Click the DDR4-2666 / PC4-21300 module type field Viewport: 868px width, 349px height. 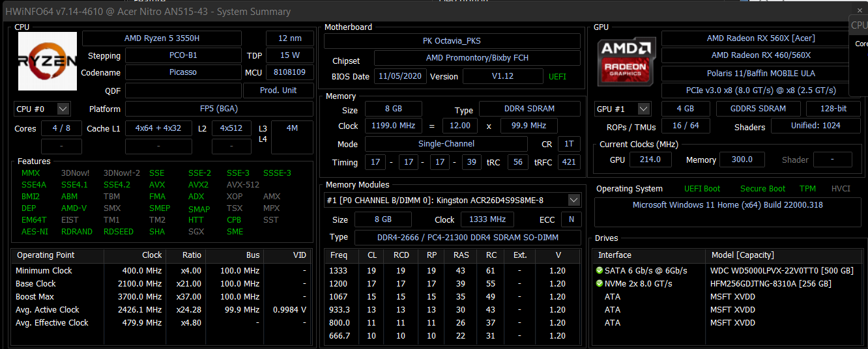[x=469, y=238]
